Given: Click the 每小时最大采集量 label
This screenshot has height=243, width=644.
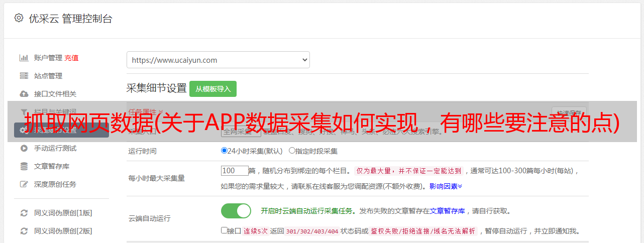Looking at the screenshot, I should (x=157, y=178).
